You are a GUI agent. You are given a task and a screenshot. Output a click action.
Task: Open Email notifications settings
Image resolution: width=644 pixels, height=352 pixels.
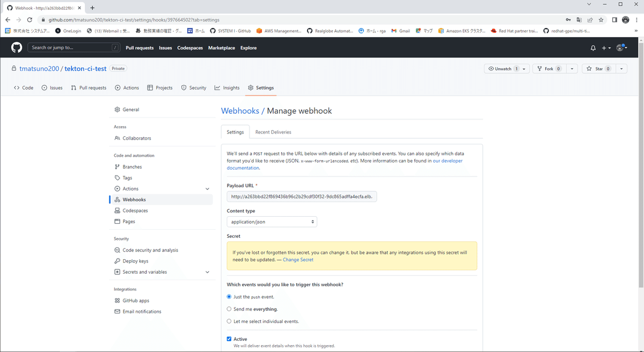pos(141,311)
